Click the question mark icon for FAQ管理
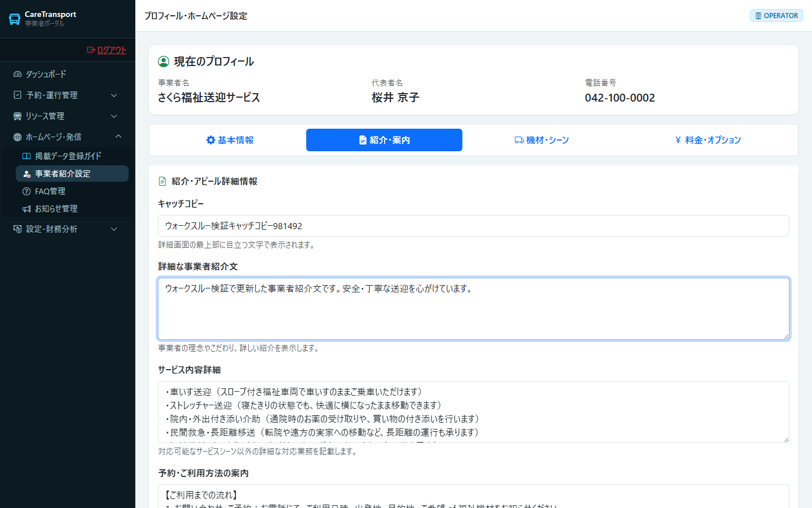 (x=27, y=191)
